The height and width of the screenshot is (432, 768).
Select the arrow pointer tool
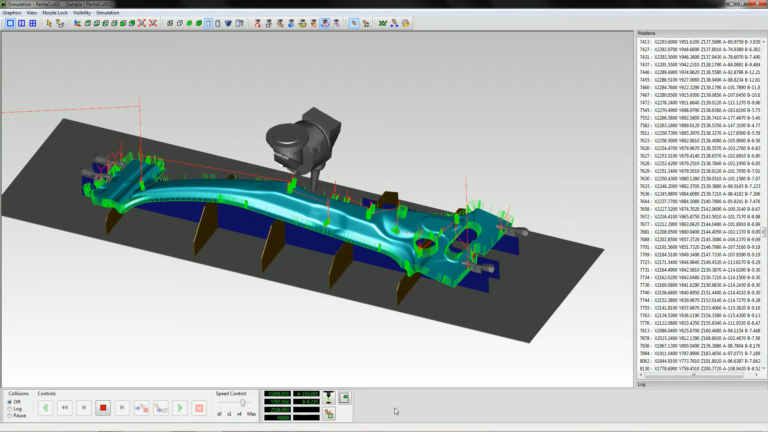[49, 23]
